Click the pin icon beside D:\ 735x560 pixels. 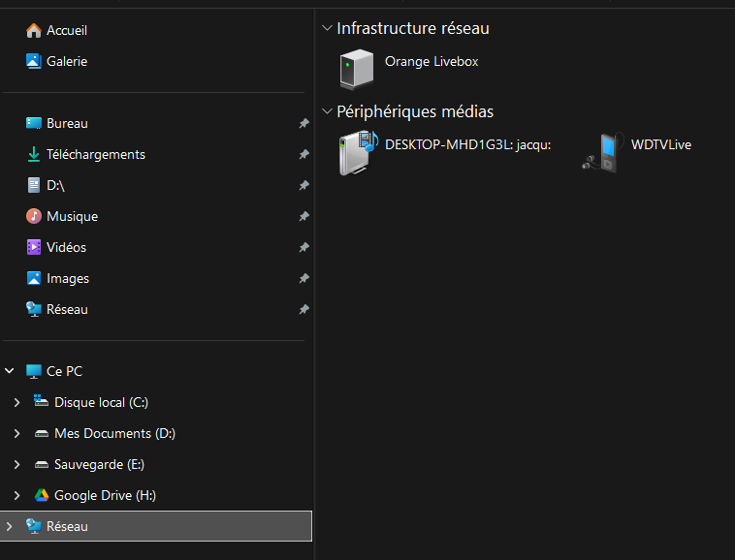click(x=304, y=185)
